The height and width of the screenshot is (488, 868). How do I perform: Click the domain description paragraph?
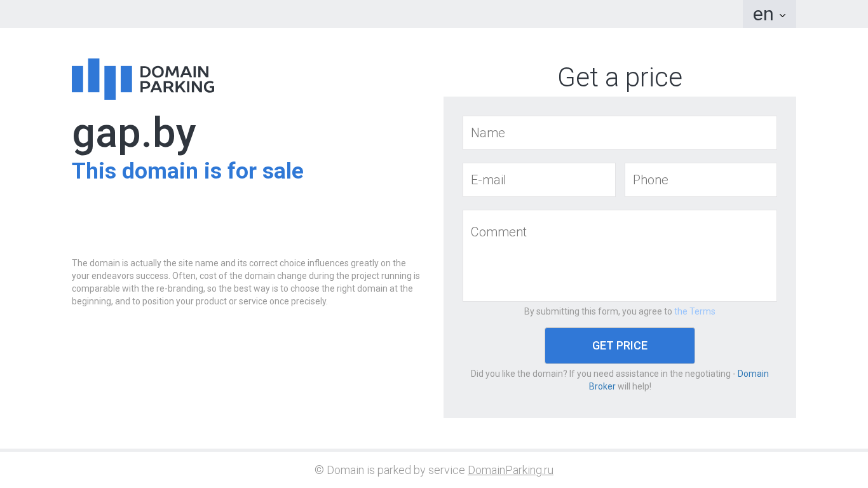click(x=246, y=282)
